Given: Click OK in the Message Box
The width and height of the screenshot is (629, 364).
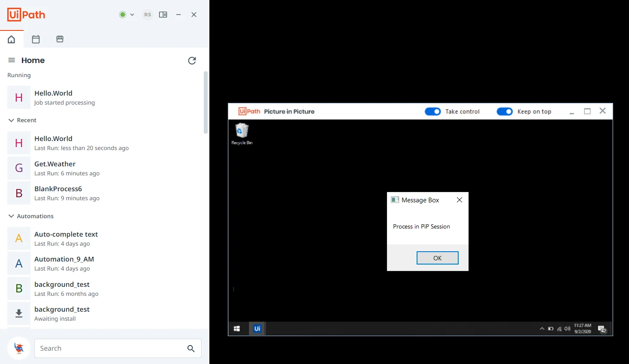Looking at the screenshot, I should (438, 258).
